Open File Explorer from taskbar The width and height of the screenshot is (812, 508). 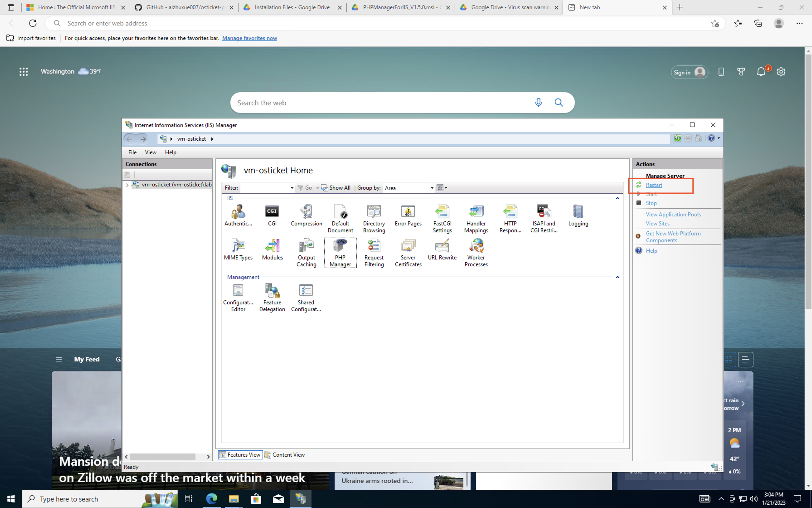(233, 499)
